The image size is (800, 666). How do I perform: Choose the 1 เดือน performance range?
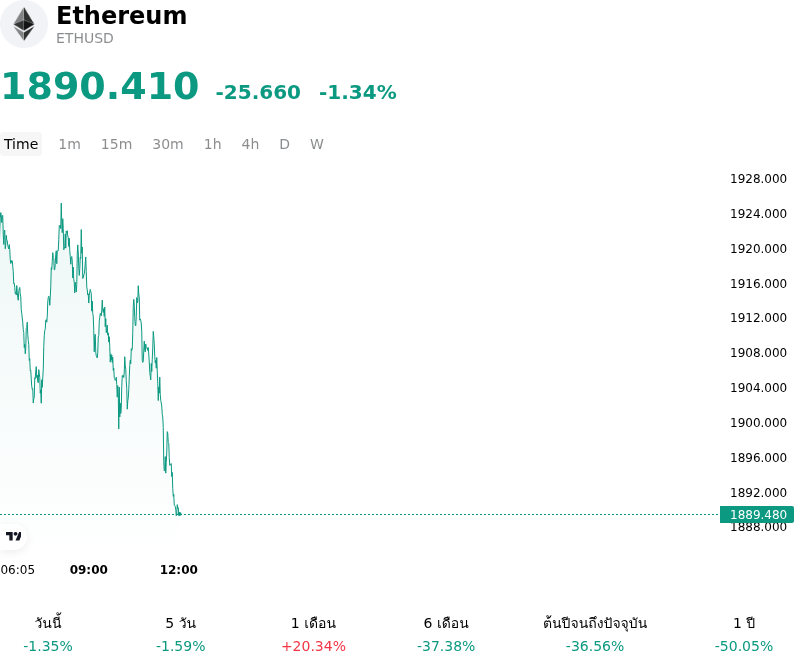(x=313, y=634)
